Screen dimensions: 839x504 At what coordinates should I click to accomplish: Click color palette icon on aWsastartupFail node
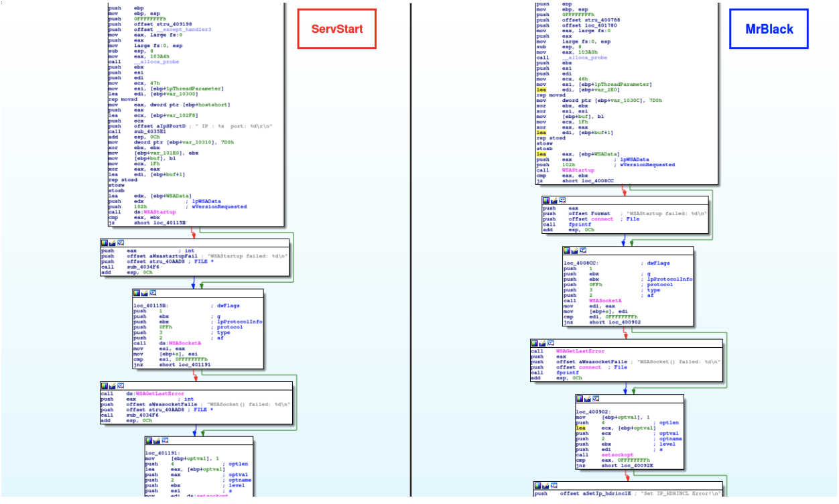pos(105,243)
